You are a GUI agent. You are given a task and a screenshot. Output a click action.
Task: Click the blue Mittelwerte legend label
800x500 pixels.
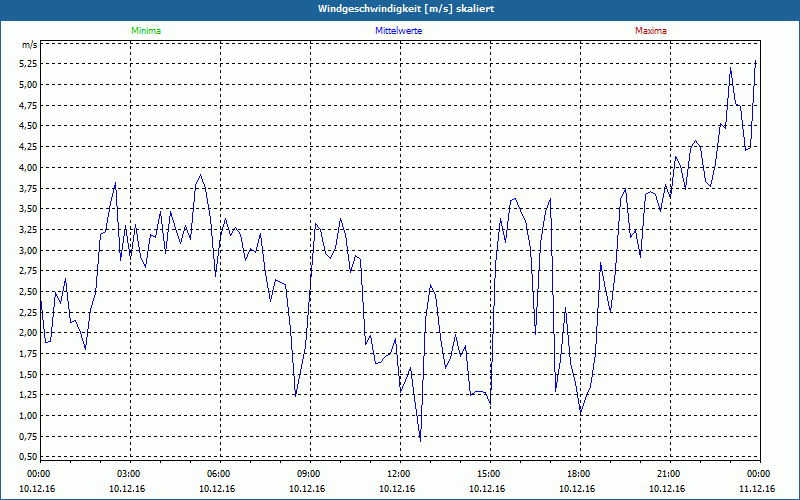[x=398, y=31]
